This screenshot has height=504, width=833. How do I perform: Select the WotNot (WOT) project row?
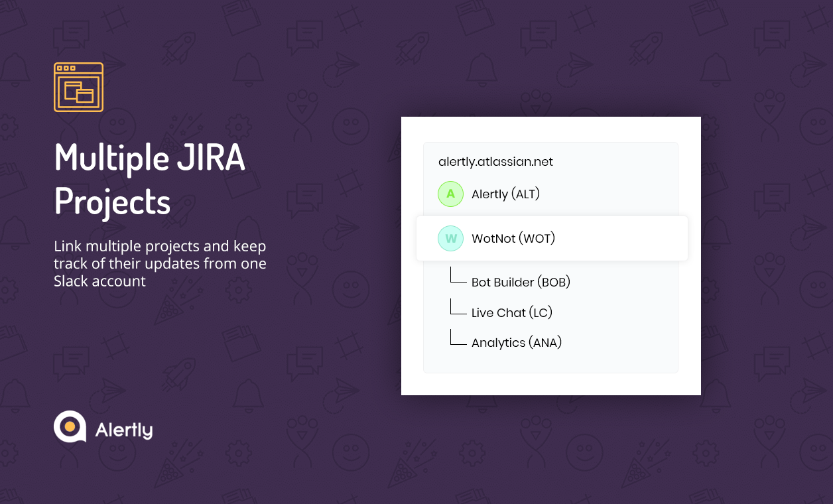552,238
